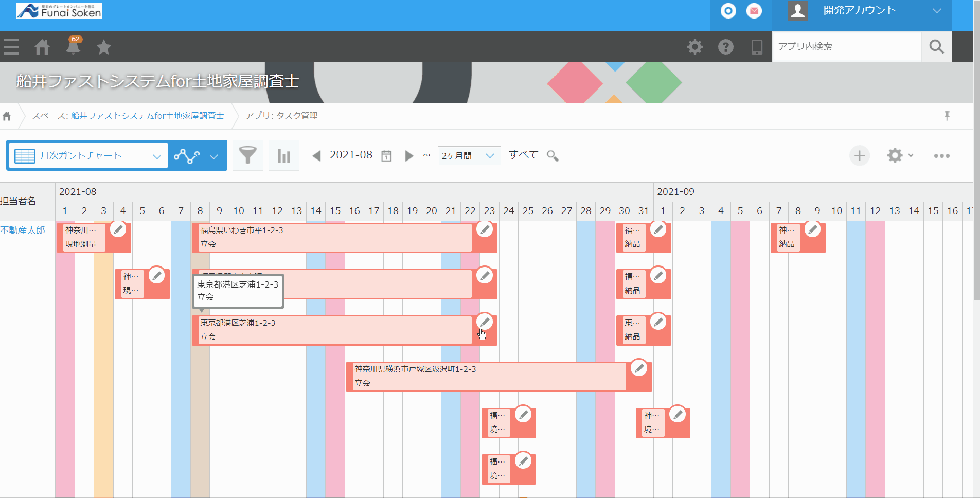Click the アプリ内検索 search input field

coord(846,47)
